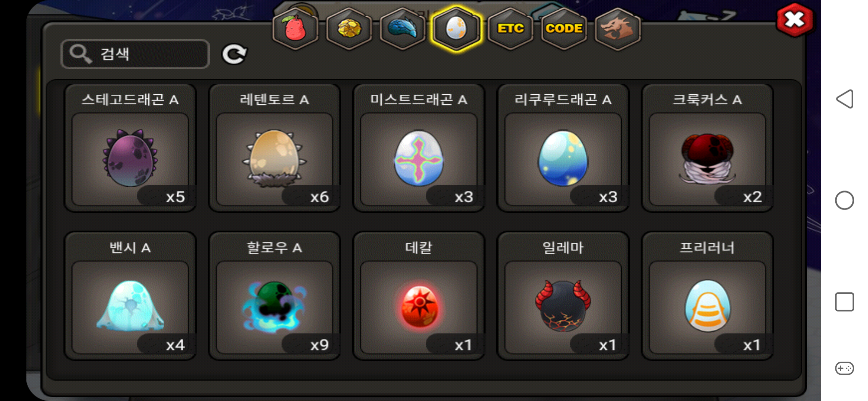Select the egg category tab
868x401 pixels.
pyautogui.click(x=456, y=29)
